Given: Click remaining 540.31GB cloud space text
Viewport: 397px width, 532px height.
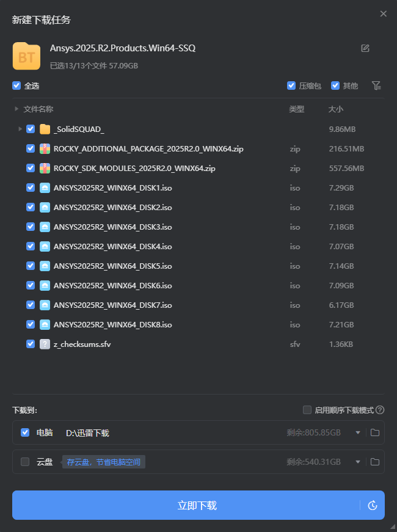Looking at the screenshot, I should click(313, 462).
